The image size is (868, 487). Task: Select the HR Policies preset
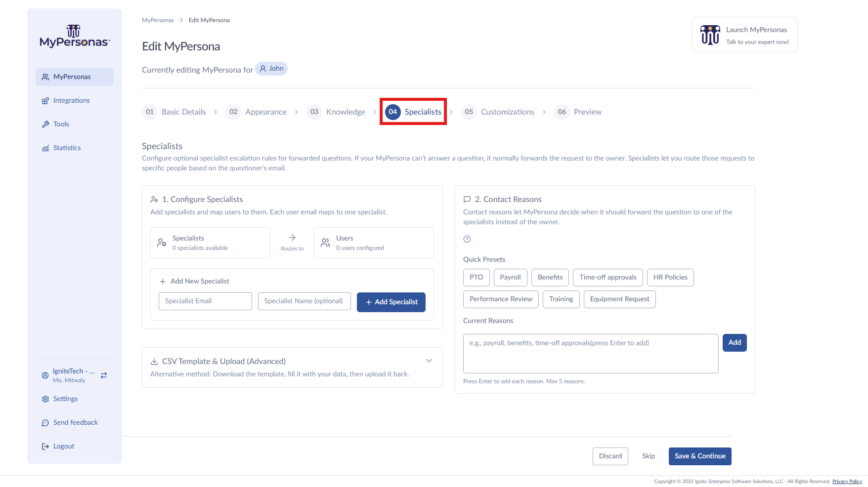(x=670, y=278)
